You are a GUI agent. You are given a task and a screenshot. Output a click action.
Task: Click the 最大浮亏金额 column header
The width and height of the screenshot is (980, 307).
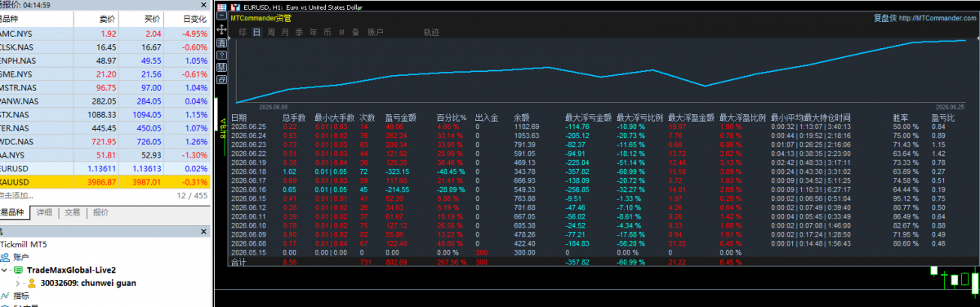pyautogui.click(x=588, y=118)
